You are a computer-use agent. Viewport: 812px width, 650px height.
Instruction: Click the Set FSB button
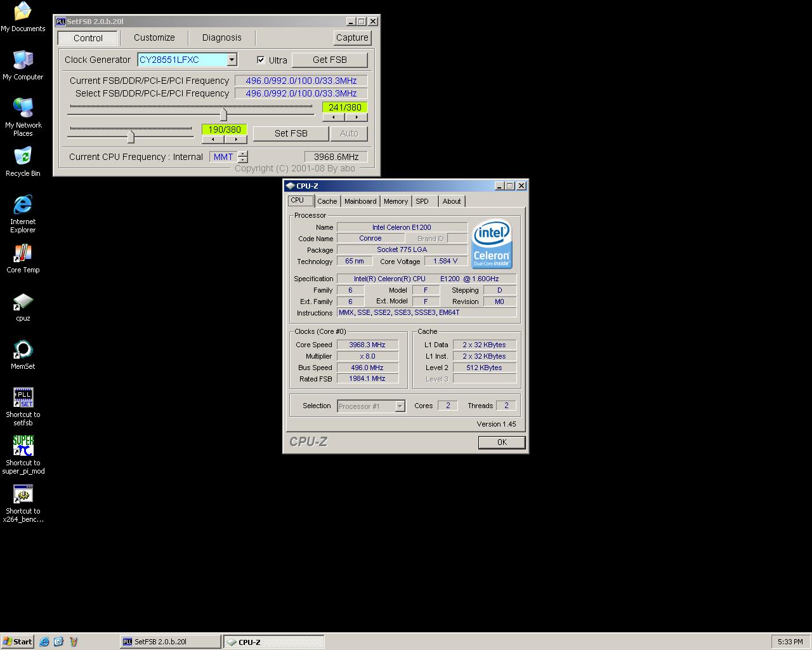pyautogui.click(x=291, y=133)
